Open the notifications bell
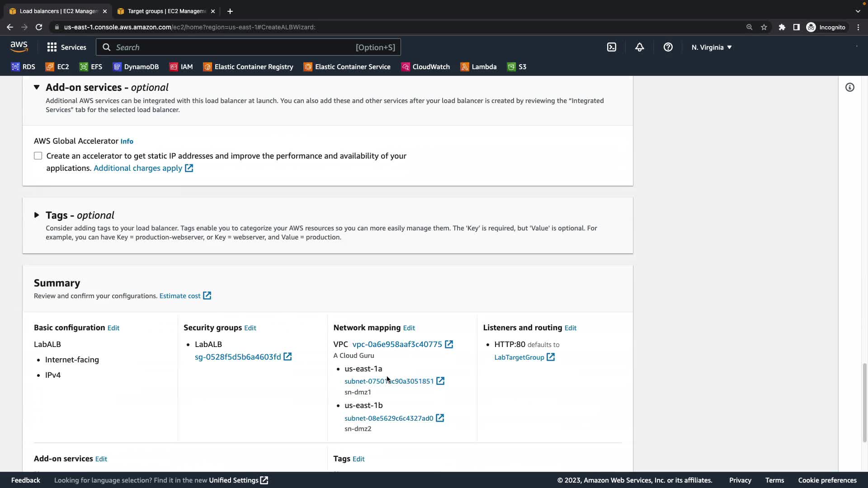The width and height of the screenshot is (868, 488). [x=639, y=47]
